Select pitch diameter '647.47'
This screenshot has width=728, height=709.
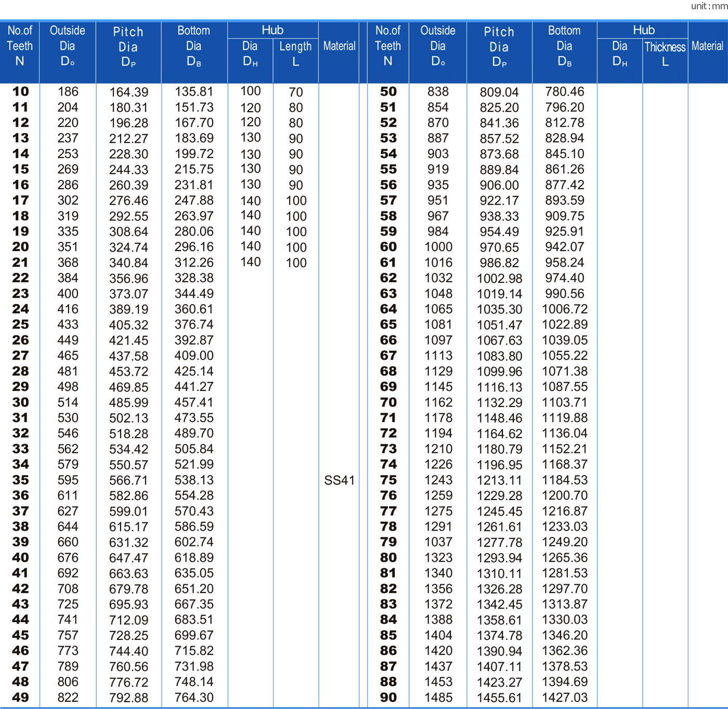click(x=128, y=558)
